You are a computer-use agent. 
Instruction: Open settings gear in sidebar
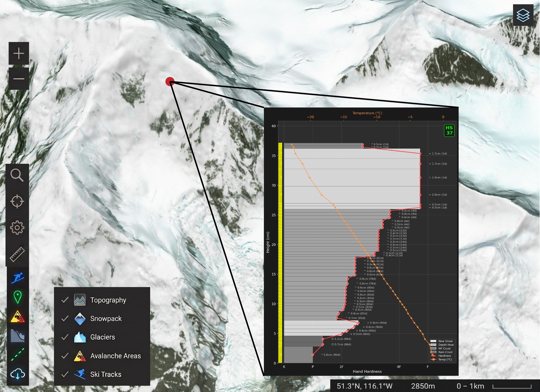pyautogui.click(x=17, y=228)
